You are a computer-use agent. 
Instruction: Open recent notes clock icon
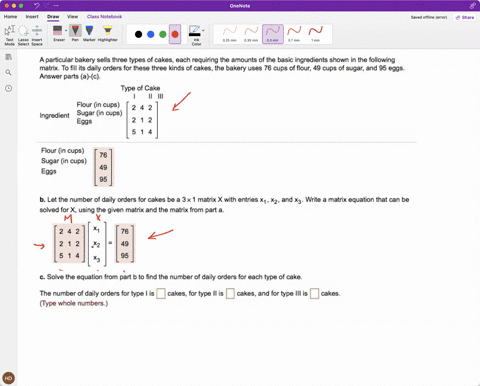coord(9,88)
